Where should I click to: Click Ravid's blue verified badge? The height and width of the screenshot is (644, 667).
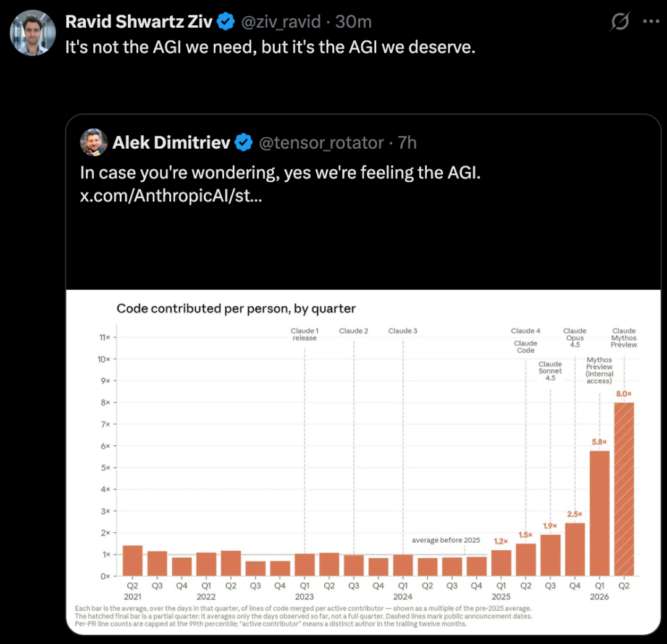pos(225,21)
